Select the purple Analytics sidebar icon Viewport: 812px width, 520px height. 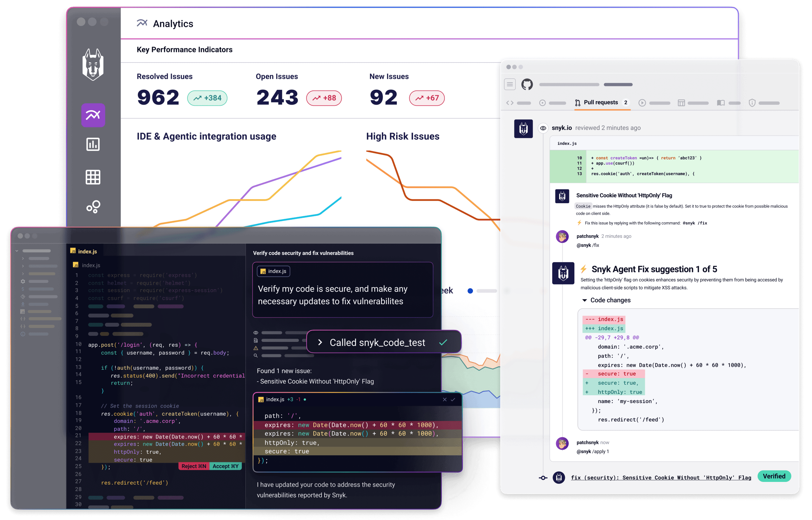tap(93, 115)
